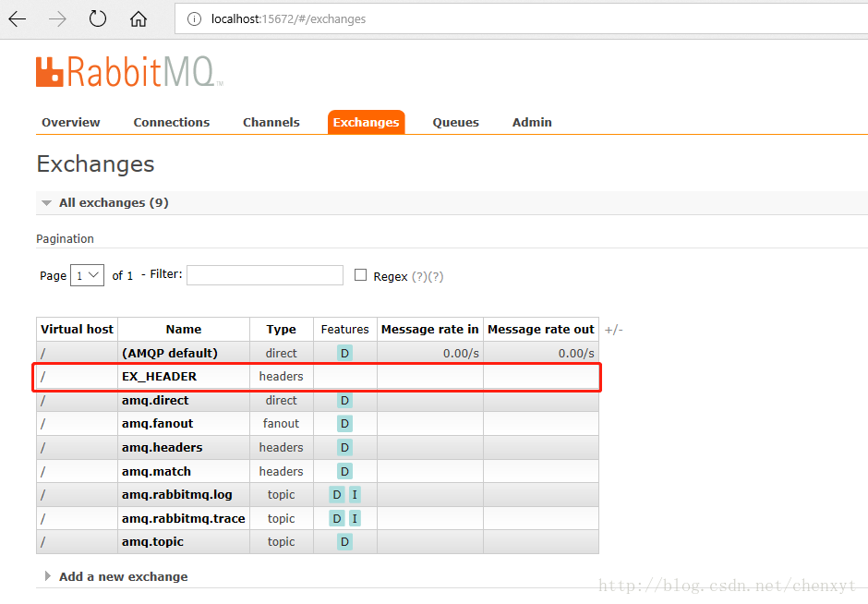This screenshot has width=868, height=604.
Task: Focus the browser address bar
Action: point(521,19)
